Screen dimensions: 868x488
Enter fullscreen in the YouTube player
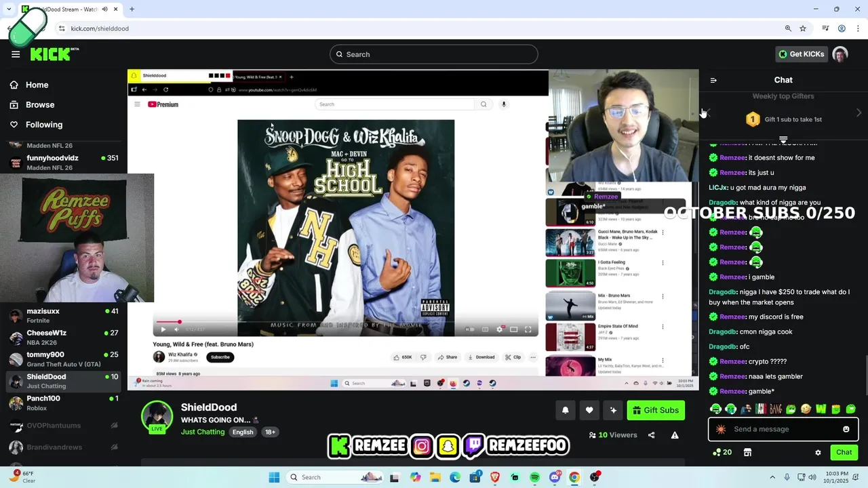528,329
